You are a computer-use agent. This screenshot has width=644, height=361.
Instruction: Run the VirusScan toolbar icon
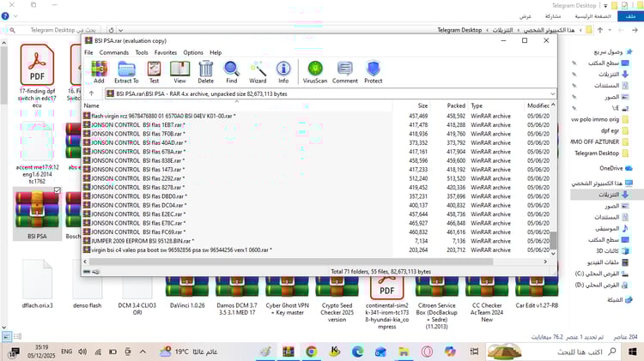[x=315, y=72]
